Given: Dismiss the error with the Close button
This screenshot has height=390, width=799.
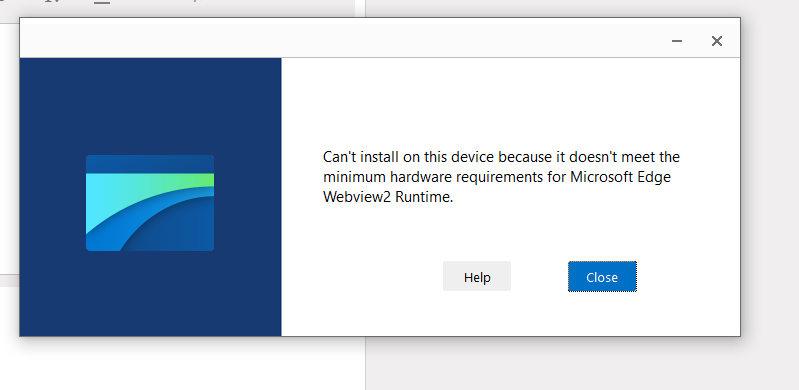Looking at the screenshot, I should coord(602,276).
